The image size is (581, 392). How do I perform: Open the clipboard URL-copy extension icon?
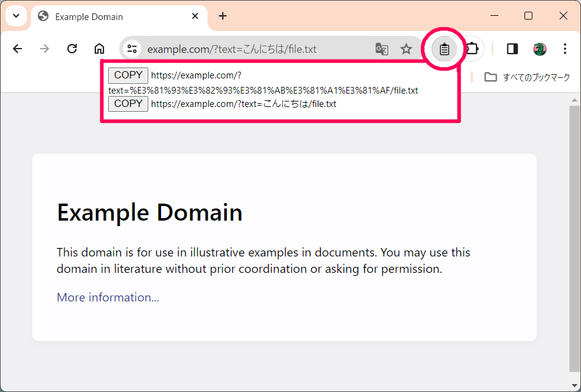coord(444,49)
